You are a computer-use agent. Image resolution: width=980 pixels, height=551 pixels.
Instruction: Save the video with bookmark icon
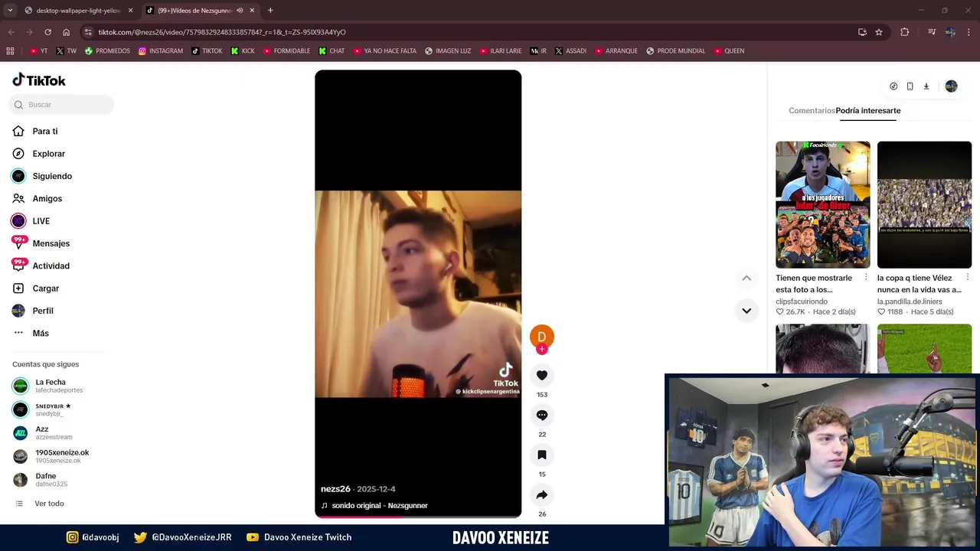[542, 455]
